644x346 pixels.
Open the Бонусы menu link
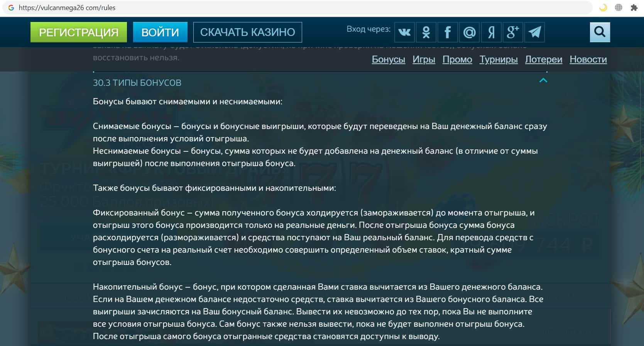[389, 59]
